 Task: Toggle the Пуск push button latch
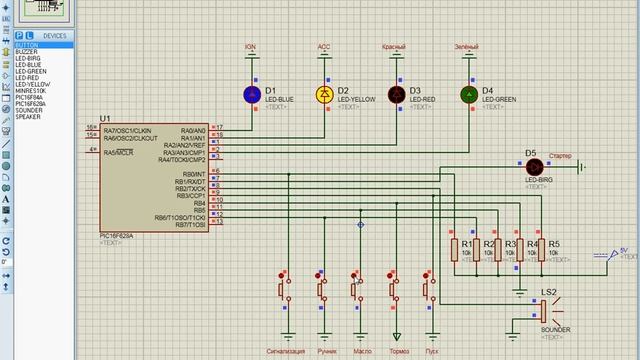[425, 276]
